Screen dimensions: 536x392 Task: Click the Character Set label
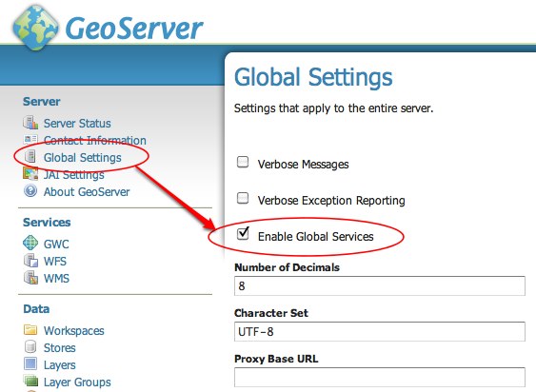tap(271, 313)
